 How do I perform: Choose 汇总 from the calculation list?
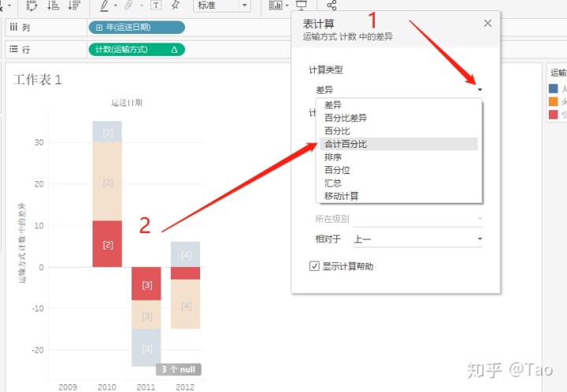[x=398, y=183]
